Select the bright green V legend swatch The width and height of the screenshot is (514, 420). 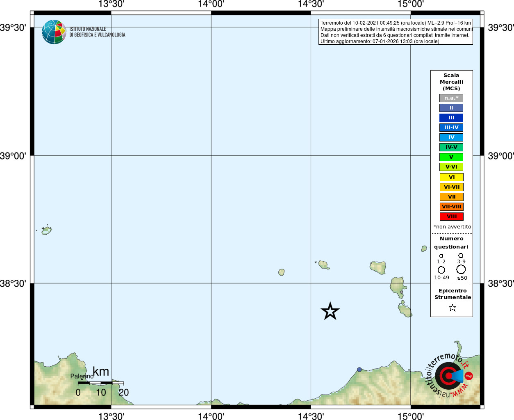(451, 157)
